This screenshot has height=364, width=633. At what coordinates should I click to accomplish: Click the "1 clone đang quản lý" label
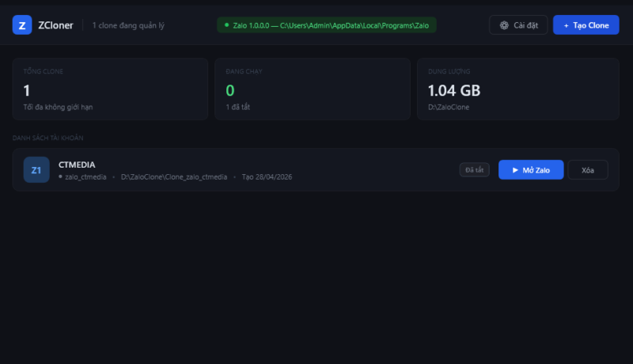point(129,25)
